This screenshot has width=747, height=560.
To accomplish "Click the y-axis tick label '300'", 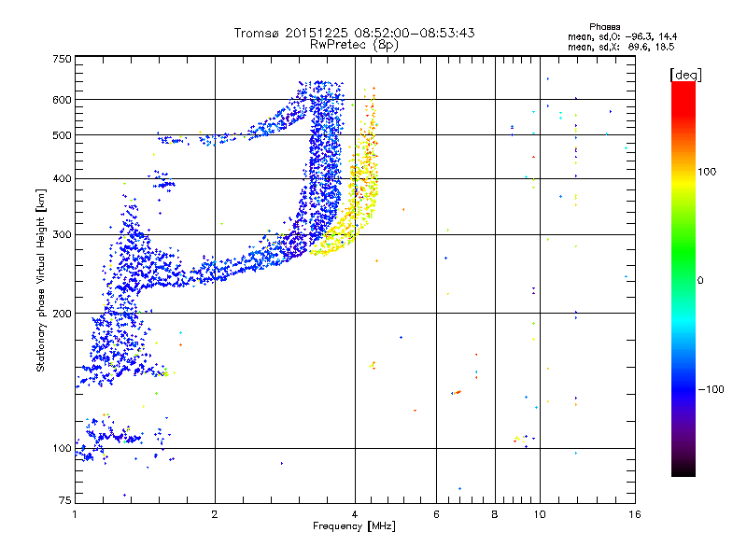I will pyautogui.click(x=62, y=234).
